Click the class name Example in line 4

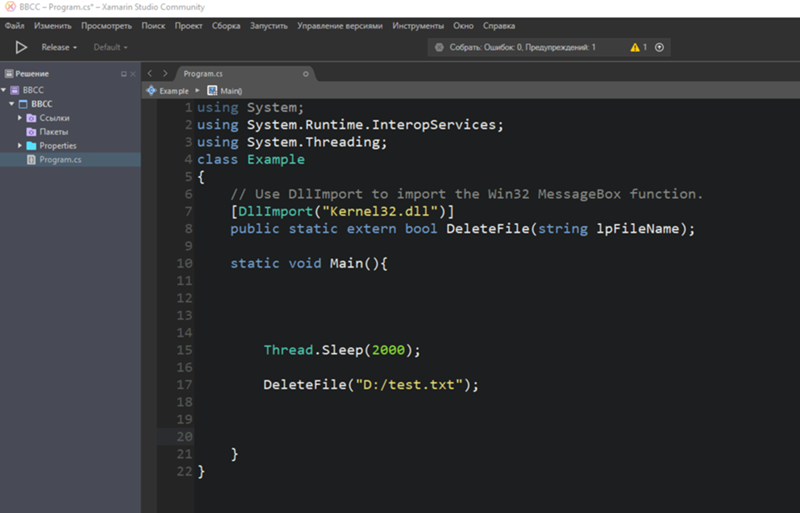[276, 160]
